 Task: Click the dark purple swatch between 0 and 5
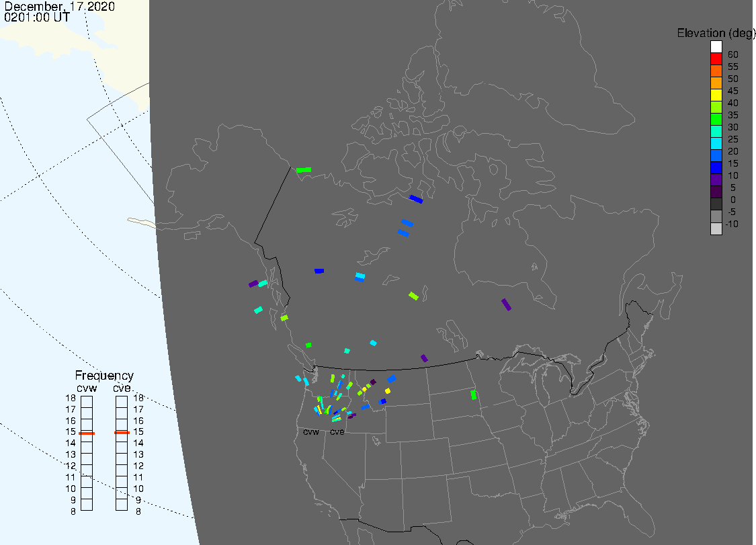[716, 192]
